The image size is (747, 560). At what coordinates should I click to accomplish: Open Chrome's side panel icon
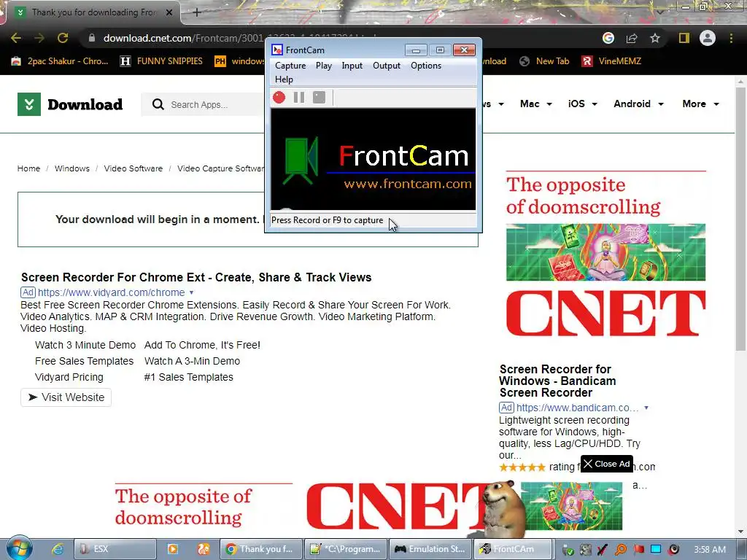684,38
